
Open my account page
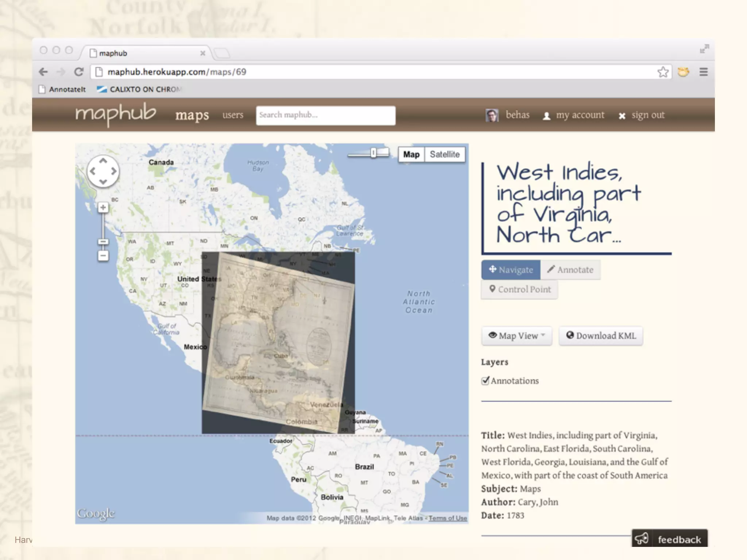point(574,115)
